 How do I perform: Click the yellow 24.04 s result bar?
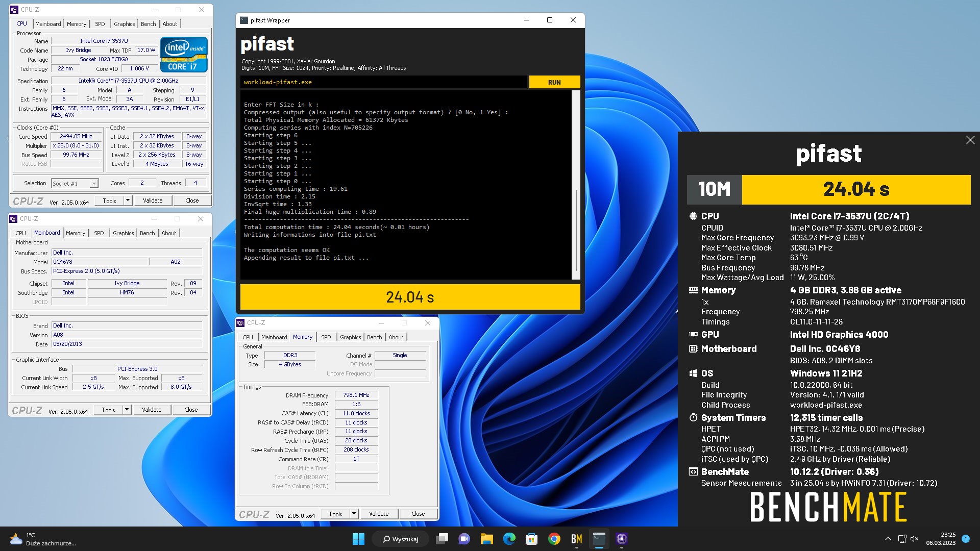[x=410, y=297]
